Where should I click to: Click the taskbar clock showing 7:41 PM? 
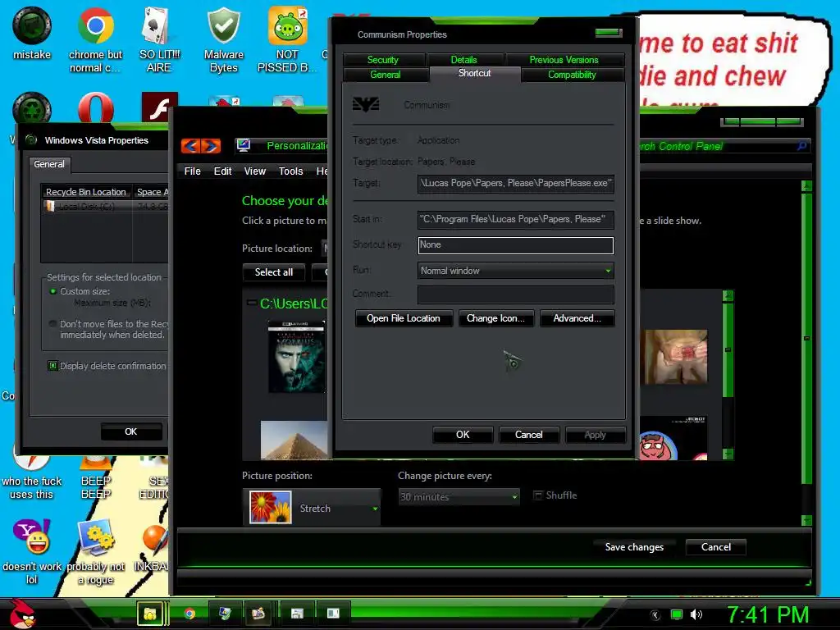point(767,614)
